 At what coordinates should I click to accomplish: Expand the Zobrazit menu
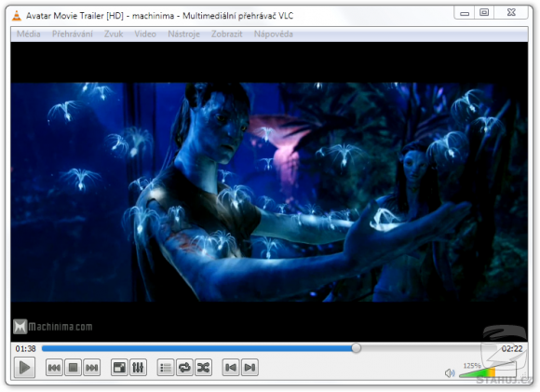point(226,34)
